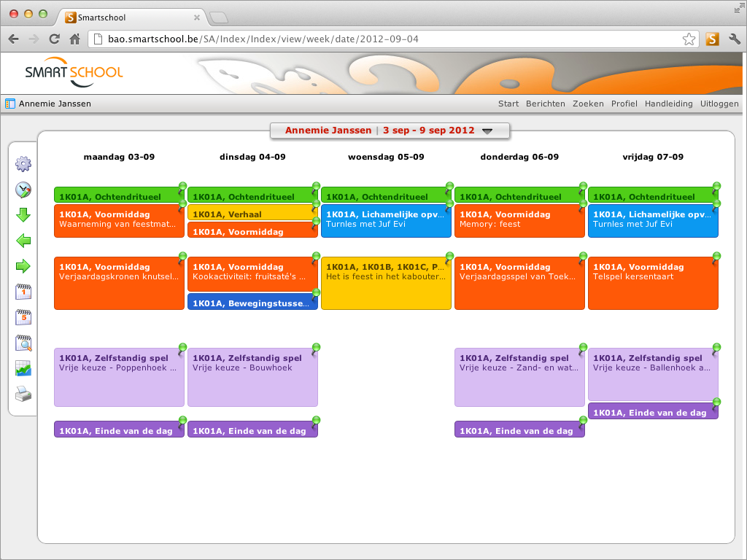
Task: Open the settings gear in the sidebar
Action: 23,164
